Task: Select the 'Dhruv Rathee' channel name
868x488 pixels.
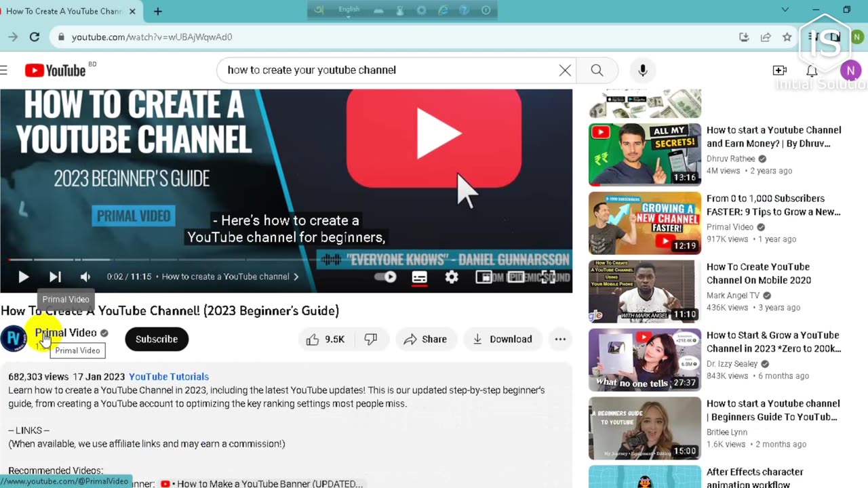Action: [x=731, y=159]
